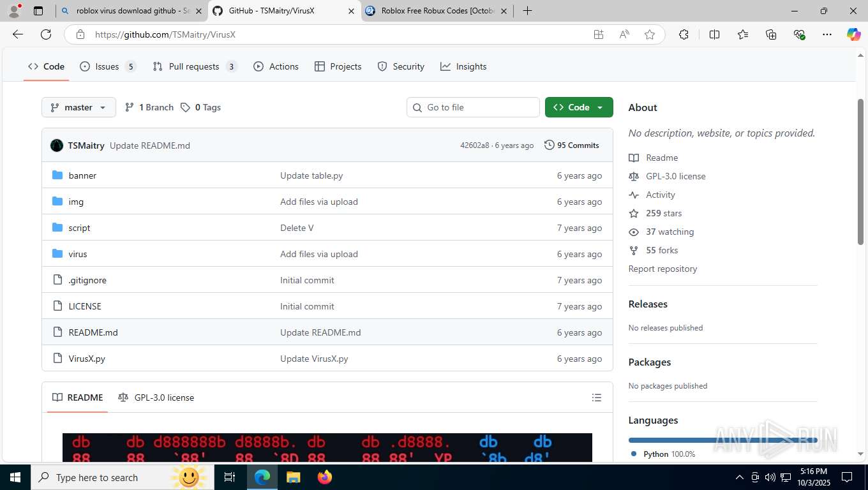Open the Security tab
The height and width of the screenshot is (490, 868).
(401, 66)
